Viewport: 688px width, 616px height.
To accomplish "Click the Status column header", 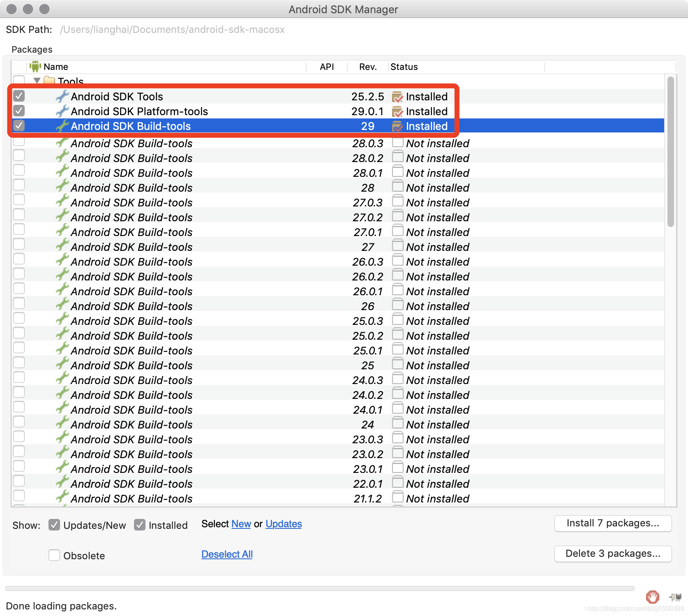I will click(404, 67).
